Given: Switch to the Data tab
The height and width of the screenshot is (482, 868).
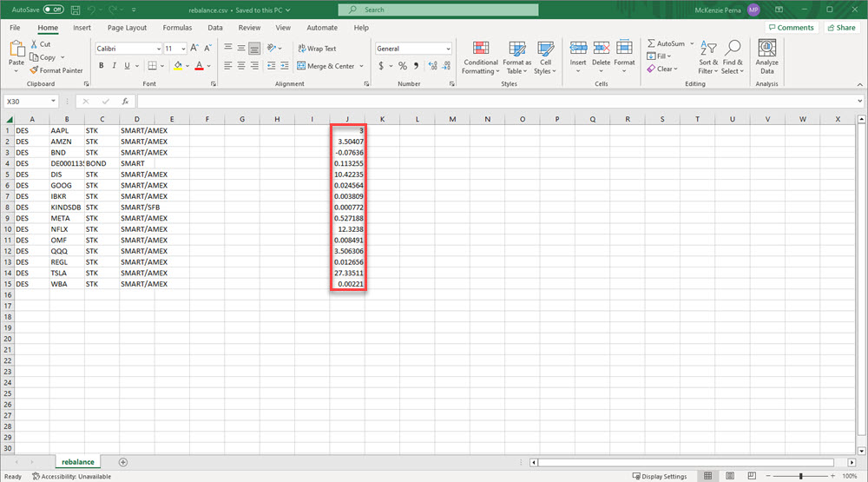Looking at the screenshot, I should (214, 28).
